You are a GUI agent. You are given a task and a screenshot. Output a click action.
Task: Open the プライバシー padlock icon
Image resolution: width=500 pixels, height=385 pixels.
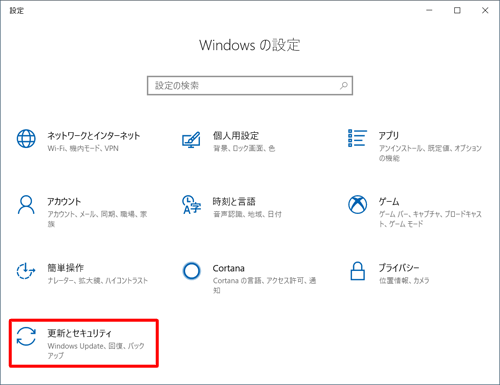click(357, 271)
